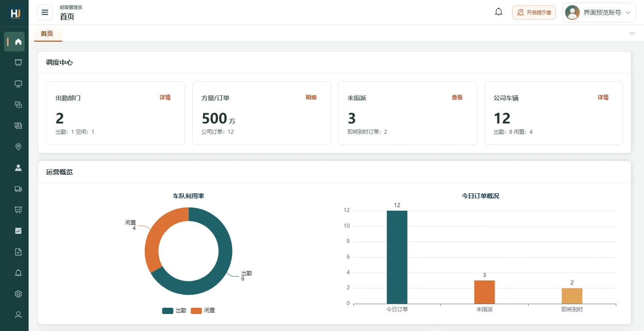Click the bell icon in the sidebar
The width and height of the screenshot is (644, 331).
click(18, 273)
